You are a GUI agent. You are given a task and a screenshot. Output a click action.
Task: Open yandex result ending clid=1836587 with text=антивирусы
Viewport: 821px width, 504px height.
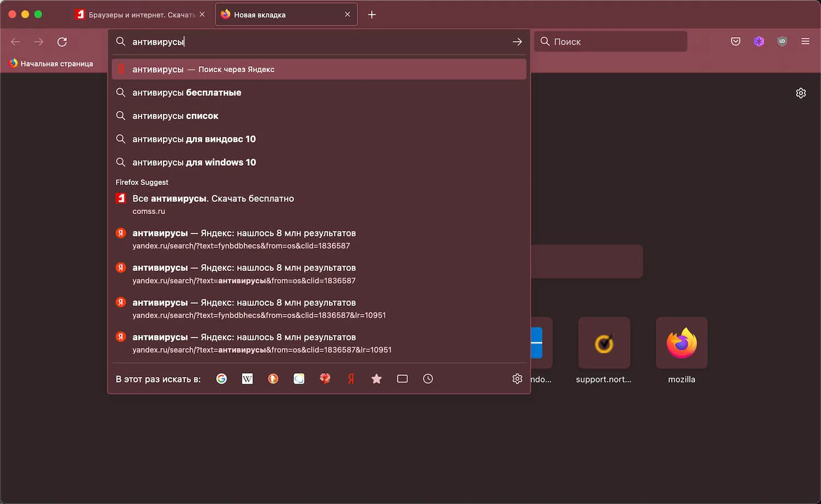coord(319,274)
